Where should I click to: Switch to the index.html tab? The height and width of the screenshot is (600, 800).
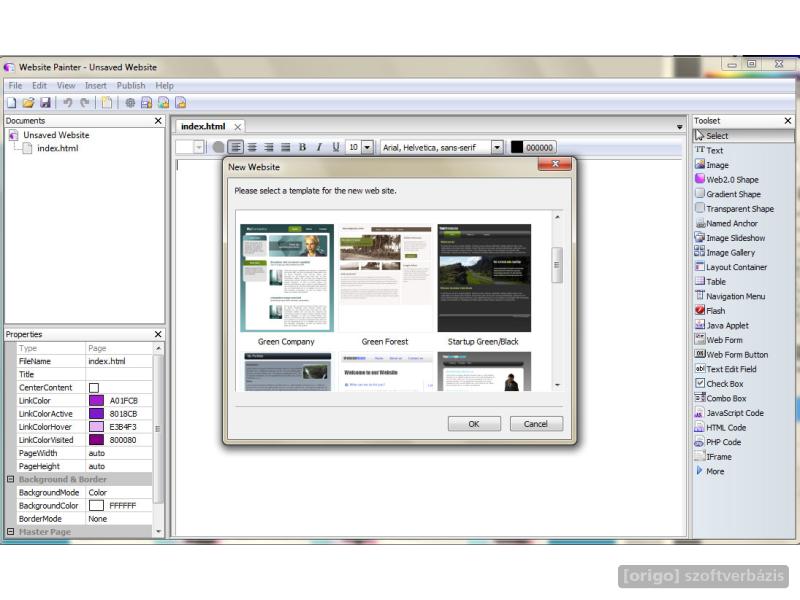pyautogui.click(x=203, y=127)
